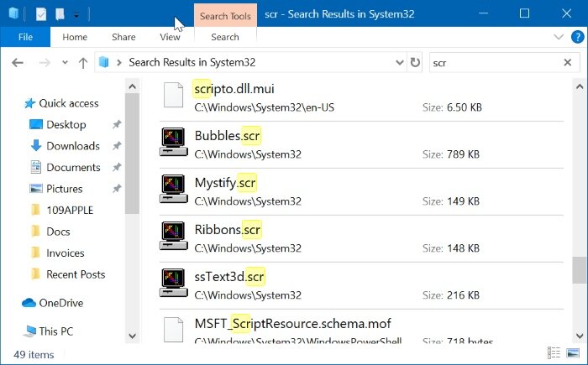Click the address bar location icon

click(x=104, y=62)
